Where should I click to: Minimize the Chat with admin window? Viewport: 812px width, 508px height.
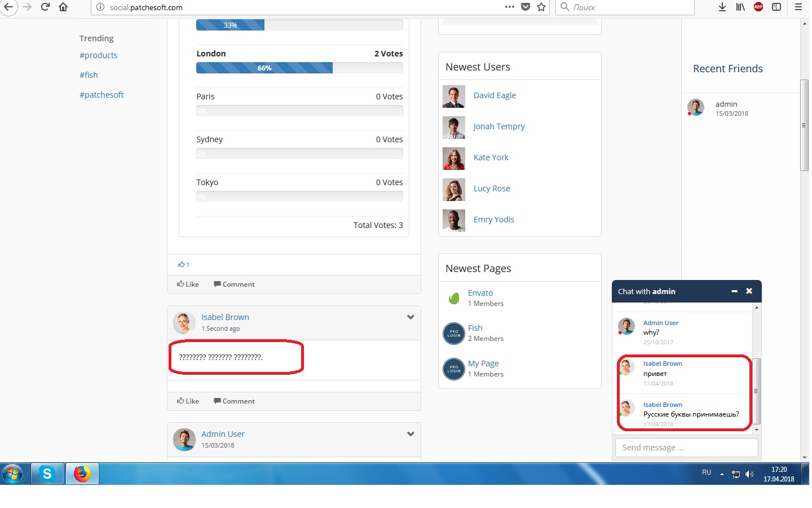(x=734, y=291)
